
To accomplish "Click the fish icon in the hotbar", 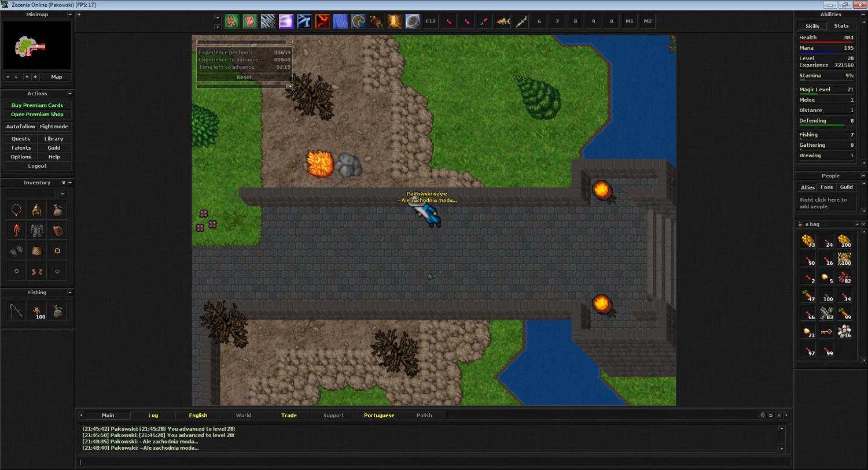I will 503,21.
